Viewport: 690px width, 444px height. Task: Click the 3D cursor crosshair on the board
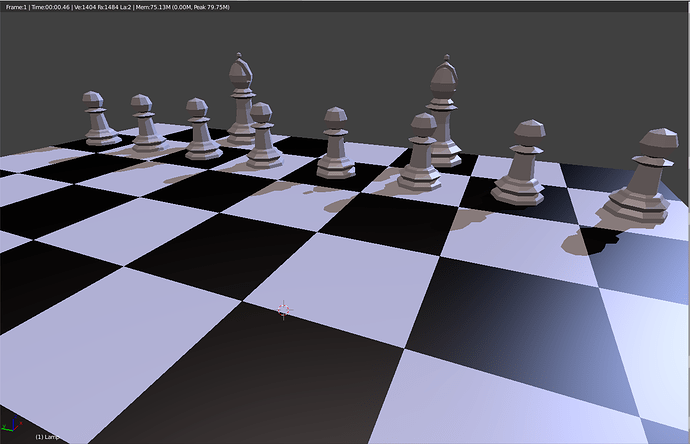click(x=283, y=310)
